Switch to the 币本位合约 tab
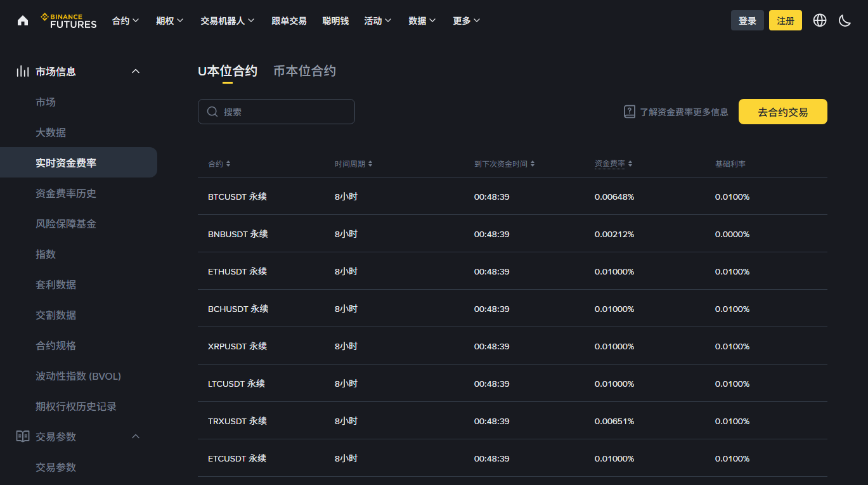 coord(304,71)
